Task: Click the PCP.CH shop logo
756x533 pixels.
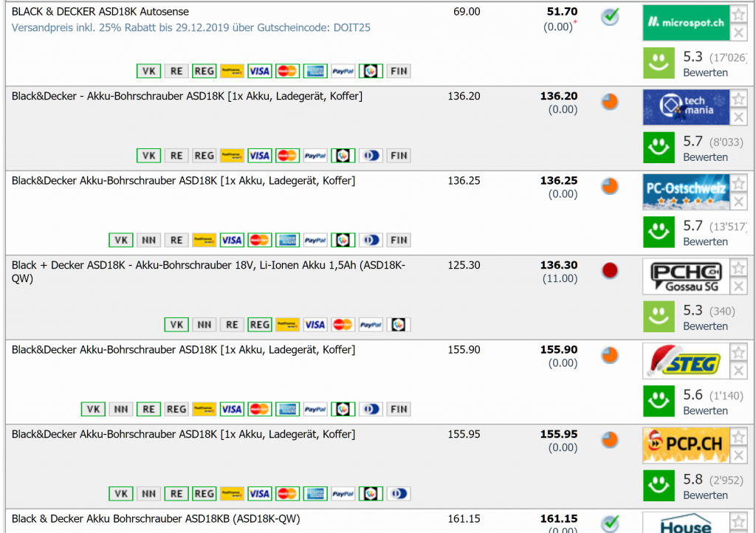Action: pos(686,445)
